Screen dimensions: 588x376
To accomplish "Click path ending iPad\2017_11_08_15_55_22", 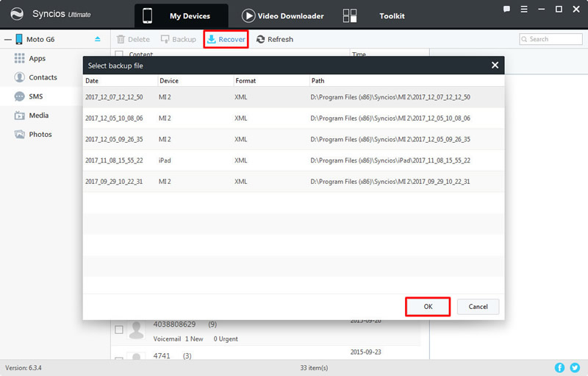I will tap(390, 160).
